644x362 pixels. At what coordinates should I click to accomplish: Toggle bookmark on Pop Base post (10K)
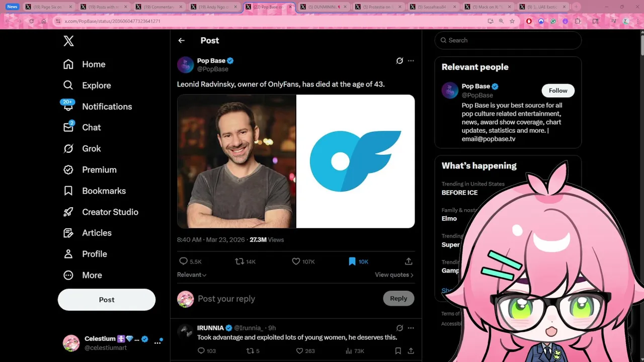coord(358,261)
